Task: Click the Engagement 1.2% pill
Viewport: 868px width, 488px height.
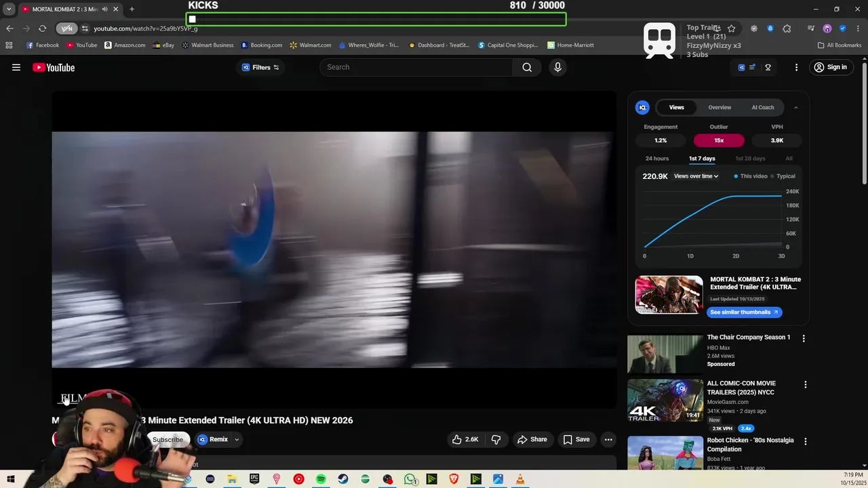Action: [660, 140]
